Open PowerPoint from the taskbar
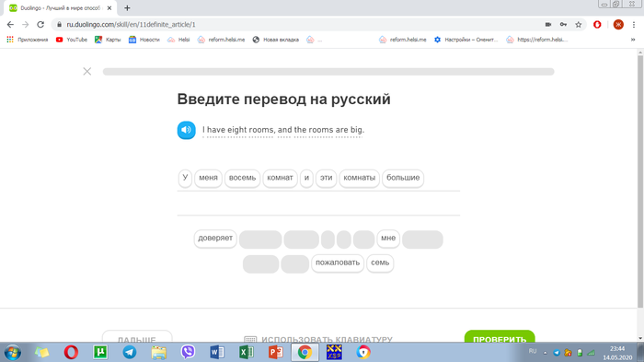644x362 pixels. [x=276, y=353]
